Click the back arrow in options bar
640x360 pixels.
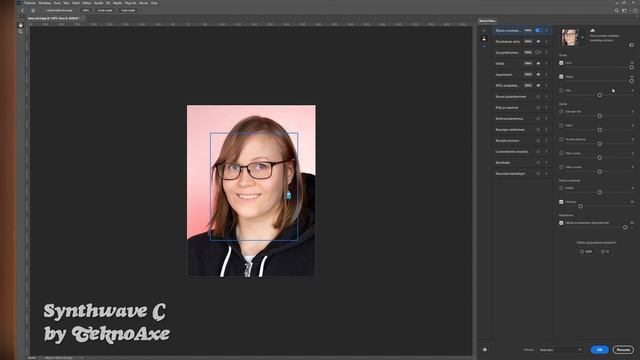[22, 11]
